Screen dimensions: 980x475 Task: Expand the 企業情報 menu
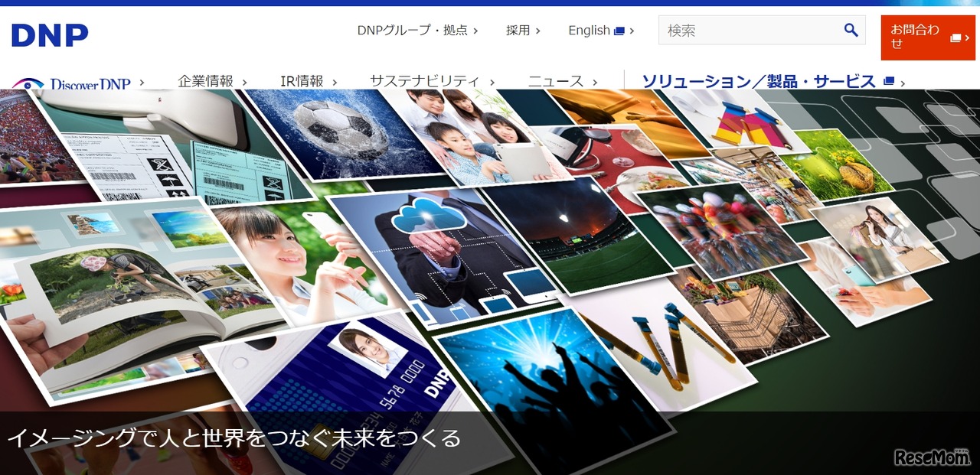[x=212, y=81]
